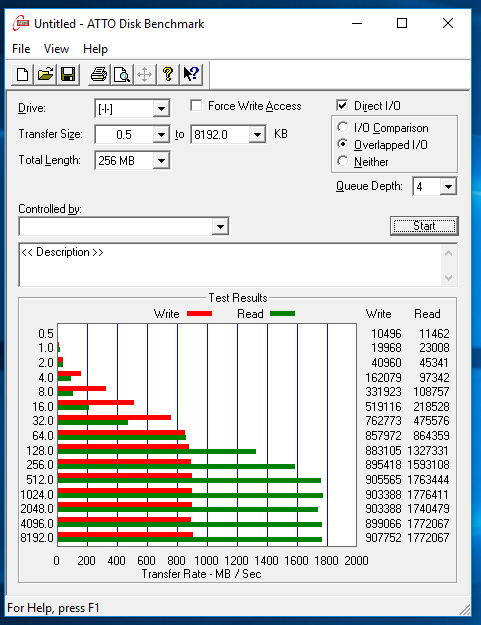Click the Description scrollbar up arrow
Viewport: 481px width, 625px height.
448,254
